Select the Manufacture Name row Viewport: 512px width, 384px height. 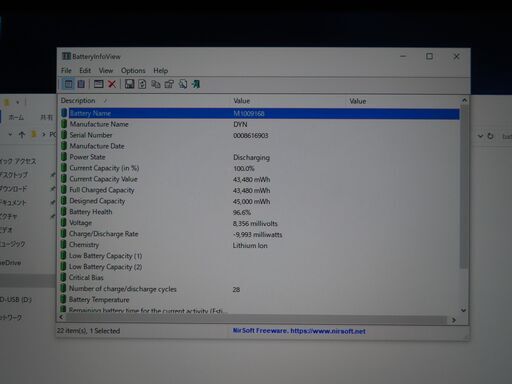[x=260, y=124]
